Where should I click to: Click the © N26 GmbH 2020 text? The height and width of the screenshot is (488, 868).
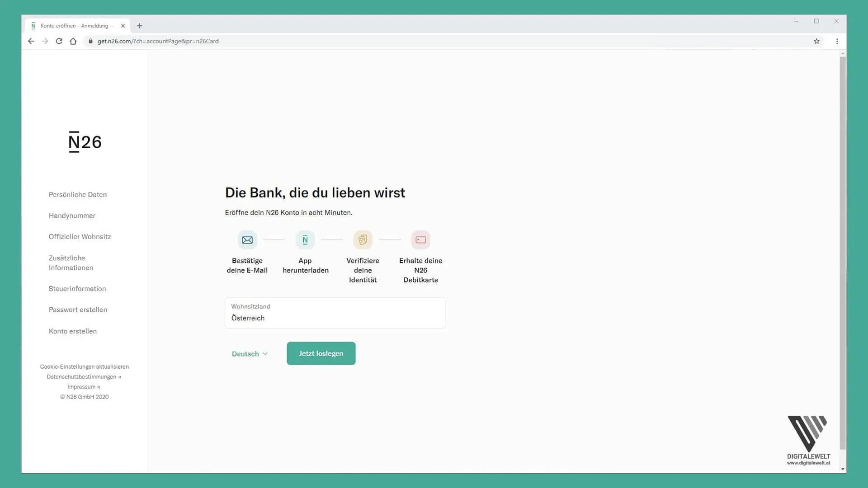[x=85, y=397]
